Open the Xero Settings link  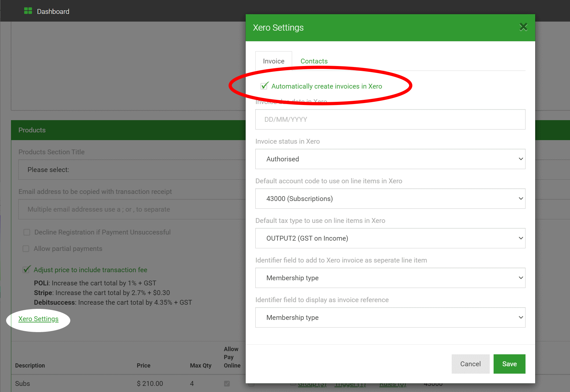coord(38,319)
